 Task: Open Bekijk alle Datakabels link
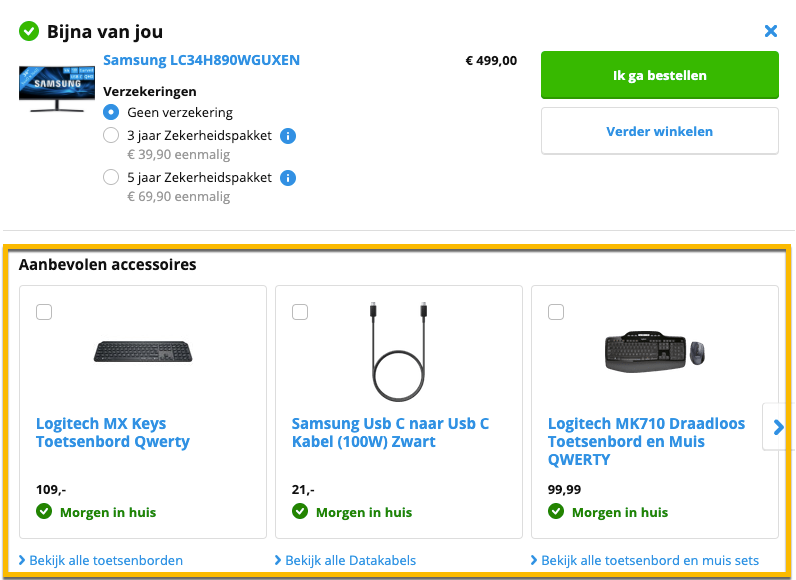[350, 560]
